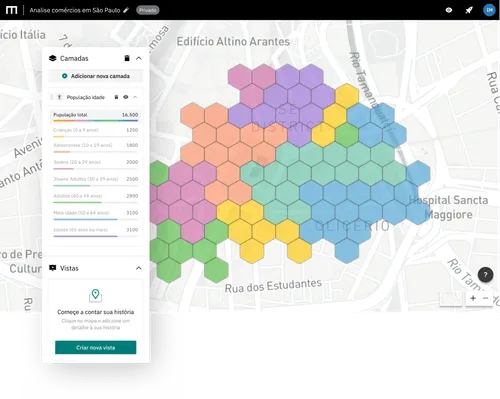Click Rua dos Estudantes street label

(x=273, y=286)
